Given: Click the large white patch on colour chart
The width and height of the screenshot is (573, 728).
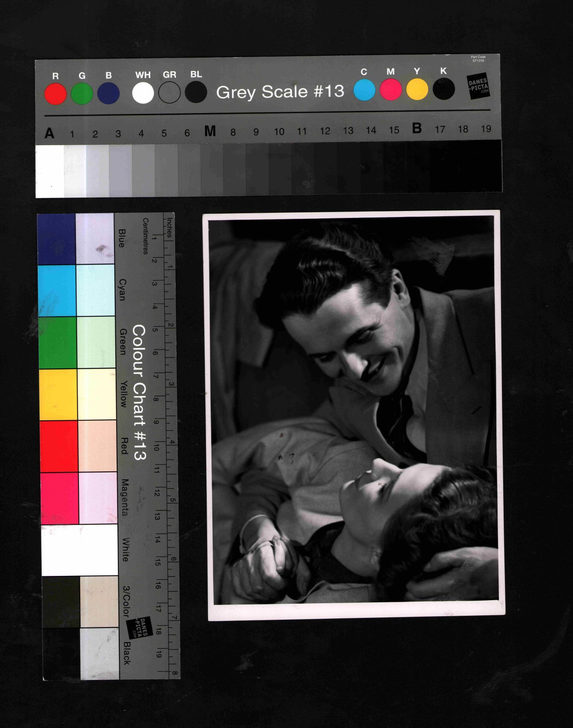Looking at the screenshot, I should click(x=79, y=550).
